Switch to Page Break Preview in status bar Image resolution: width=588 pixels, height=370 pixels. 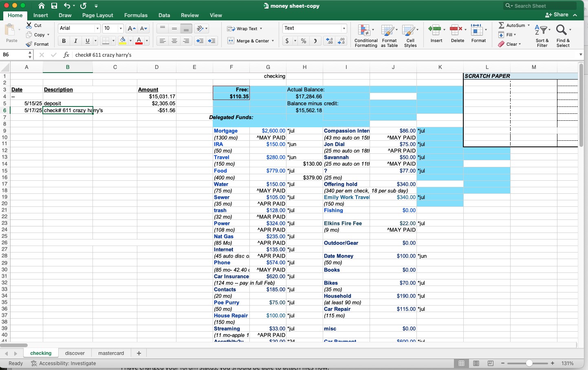pyautogui.click(x=491, y=363)
